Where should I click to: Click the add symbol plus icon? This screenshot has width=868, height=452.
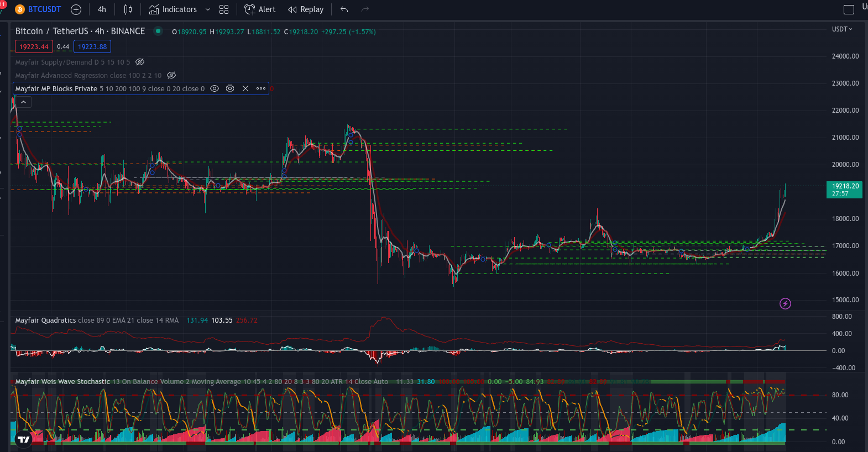coord(76,9)
